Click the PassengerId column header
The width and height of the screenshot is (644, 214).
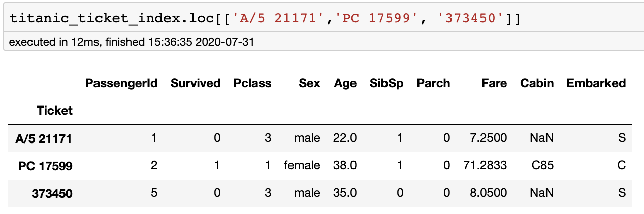(x=121, y=83)
